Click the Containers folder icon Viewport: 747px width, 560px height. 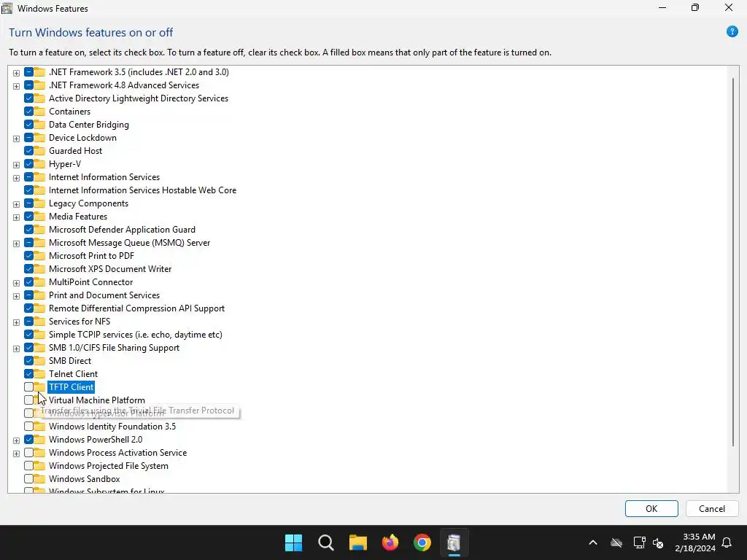coord(39,112)
